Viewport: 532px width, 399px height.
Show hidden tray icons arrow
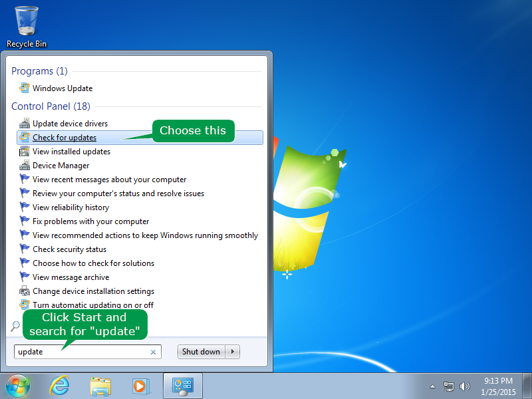tap(433, 386)
